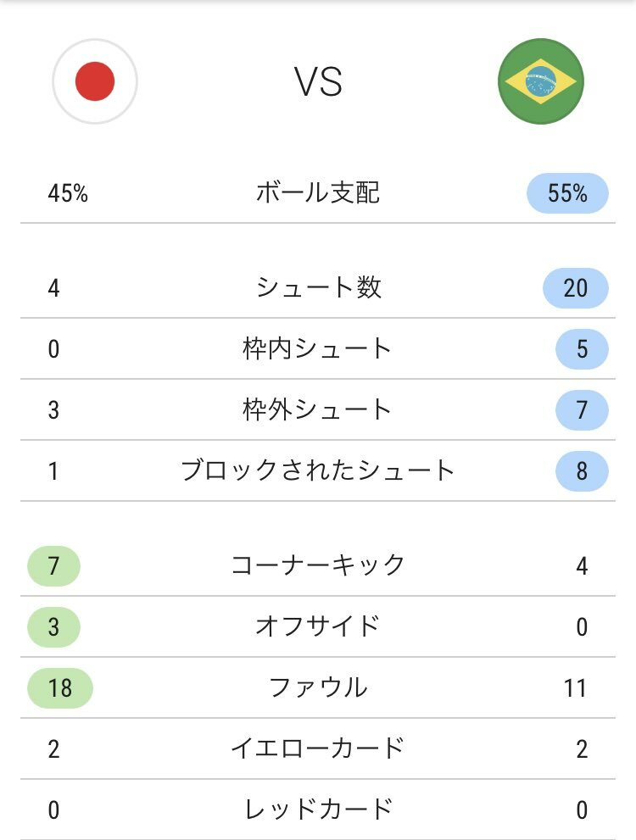Select the 枠内シュート row label
Screen dimensions: 636x840
pos(318,349)
